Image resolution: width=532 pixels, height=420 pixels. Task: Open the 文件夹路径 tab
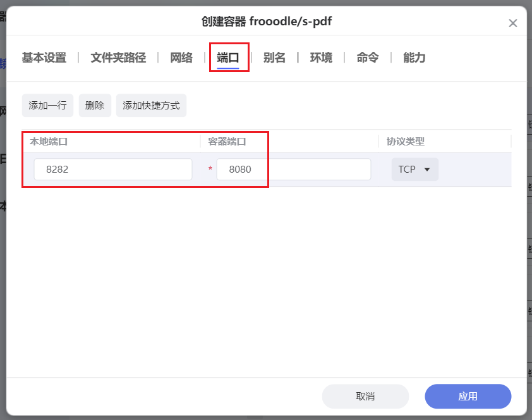tap(118, 58)
